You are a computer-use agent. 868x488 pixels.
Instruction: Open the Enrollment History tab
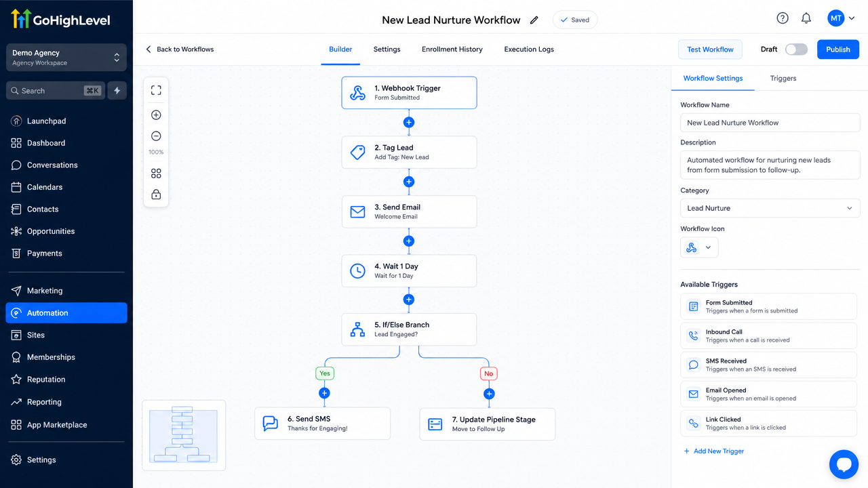pyautogui.click(x=452, y=49)
